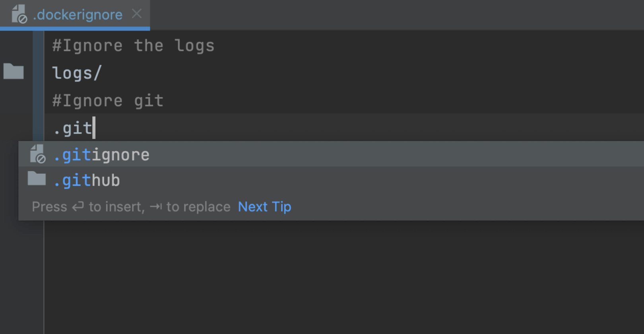This screenshot has width=644, height=334.
Task: Click the .github folder icon in popup
Action: (37, 179)
